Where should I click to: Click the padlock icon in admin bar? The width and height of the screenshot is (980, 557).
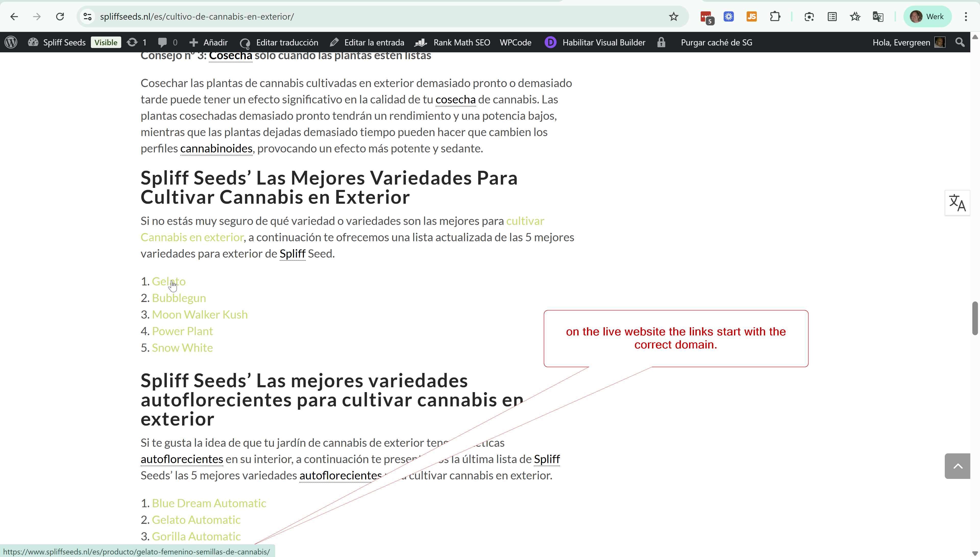[661, 42]
